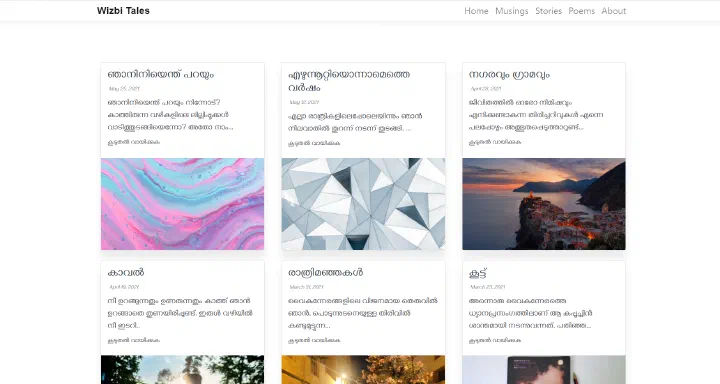Screen dimensions: 720x384
Task: Navigate to the Poems page
Action: click(x=581, y=11)
